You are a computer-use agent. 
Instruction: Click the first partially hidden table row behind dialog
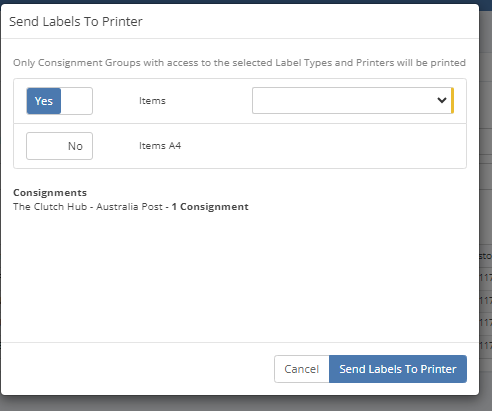point(485,278)
